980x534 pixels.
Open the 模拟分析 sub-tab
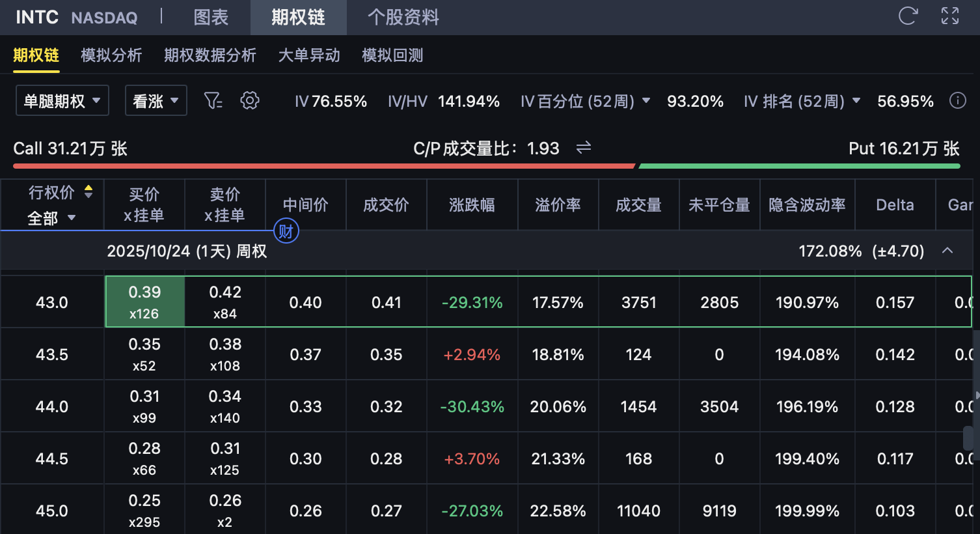(111, 55)
